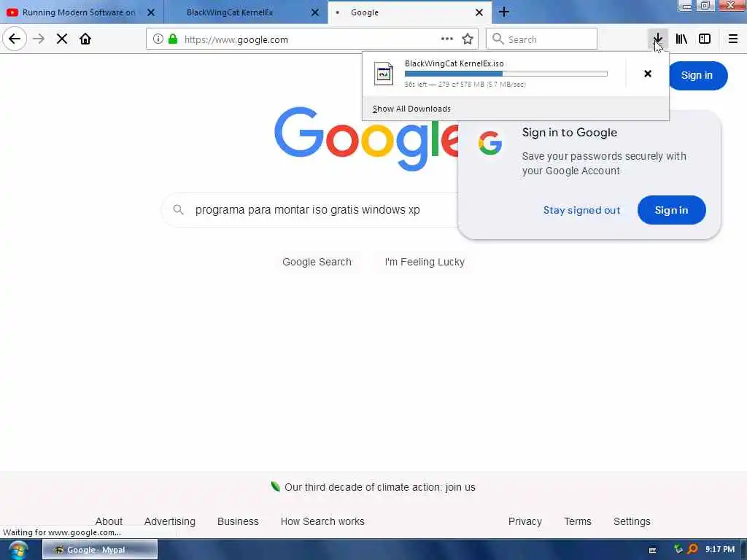747x560 pixels.
Task: Click the Google logo on the page
Action: pyautogui.click(x=366, y=138)
